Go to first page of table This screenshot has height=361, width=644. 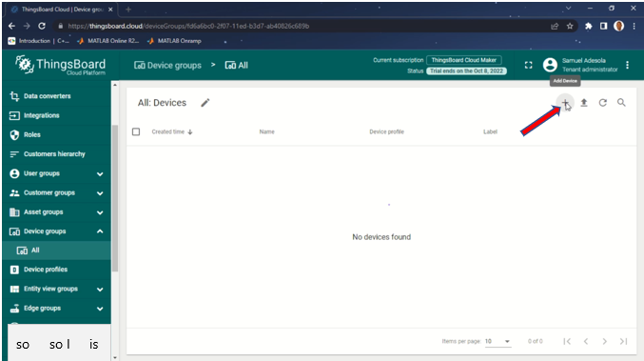coord(567,341)
